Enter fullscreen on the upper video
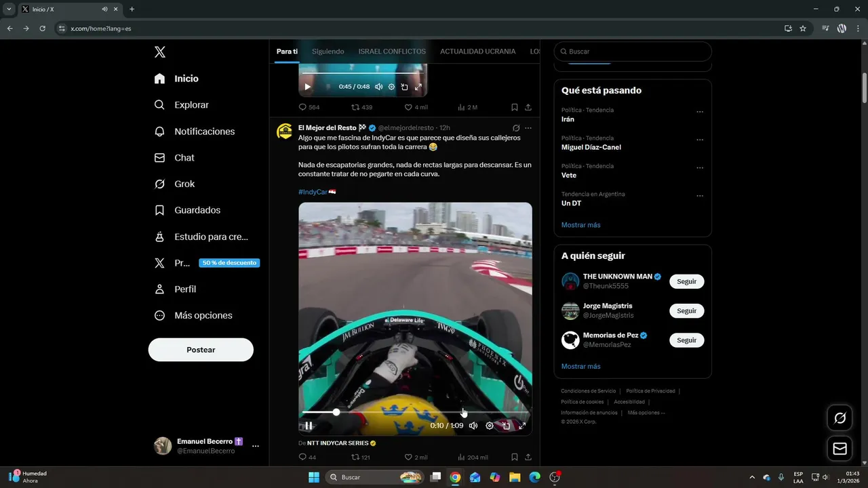 click(418, 87)
